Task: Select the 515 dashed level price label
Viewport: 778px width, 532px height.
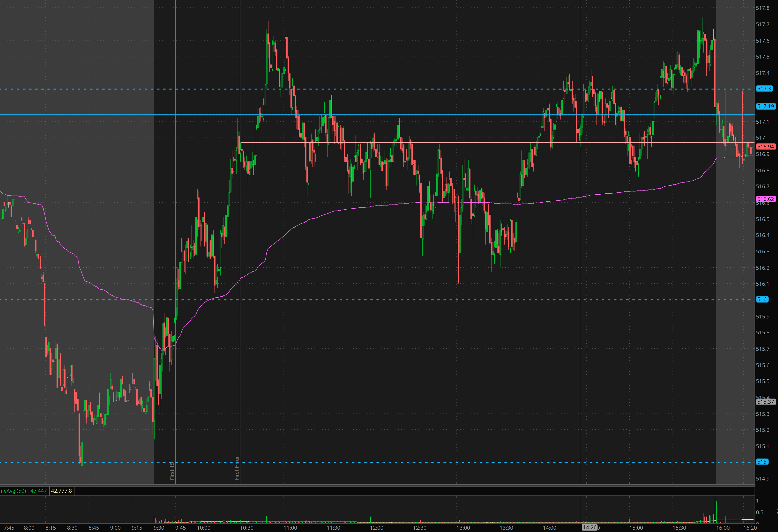Action: (x=762, y=462)
